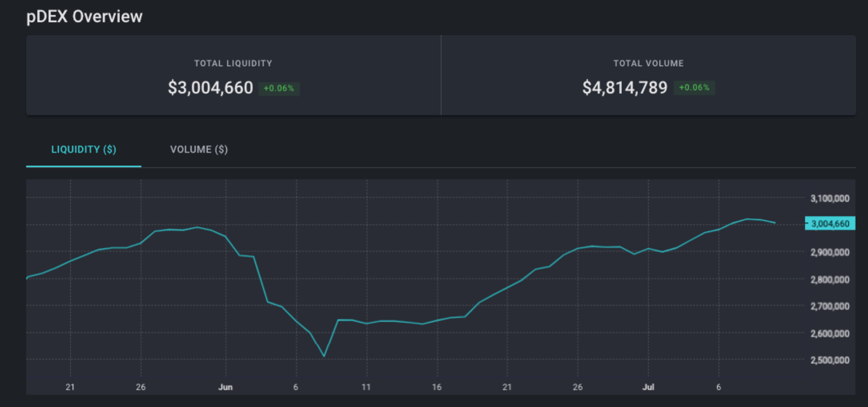Select the pDEX Overview heading
Image resolution: width=868 pixels, height=407 pixels.
84,17
